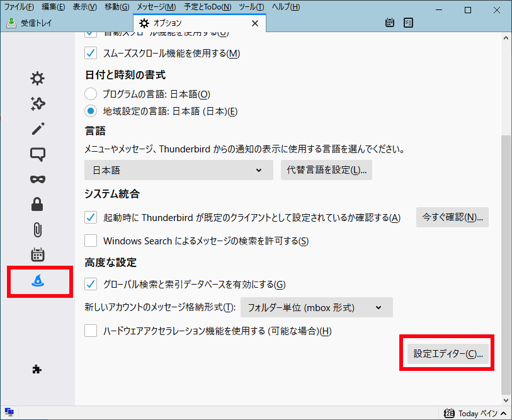The height and width of the screenshot is (420, 512).
Task: Click the 新しいアカウントのメッセージ格納形式(T) label
Action: pyautogui.click(x=160, y=307)
